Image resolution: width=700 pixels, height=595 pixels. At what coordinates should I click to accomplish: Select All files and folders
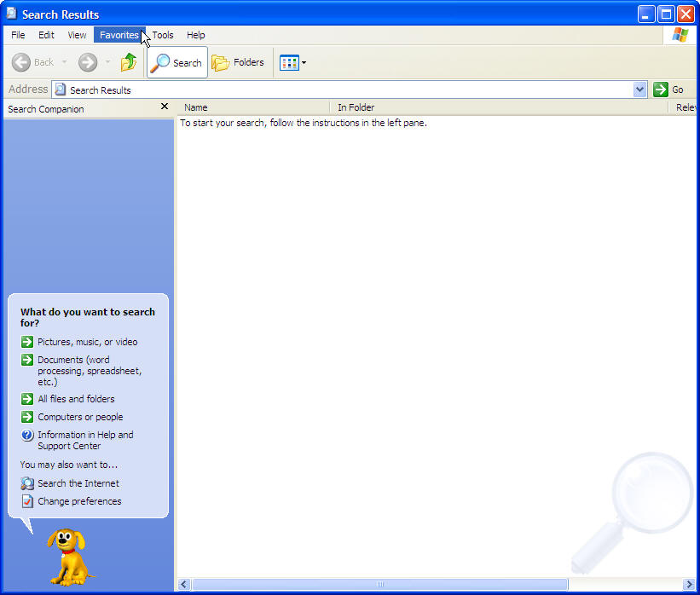(76, 398)
